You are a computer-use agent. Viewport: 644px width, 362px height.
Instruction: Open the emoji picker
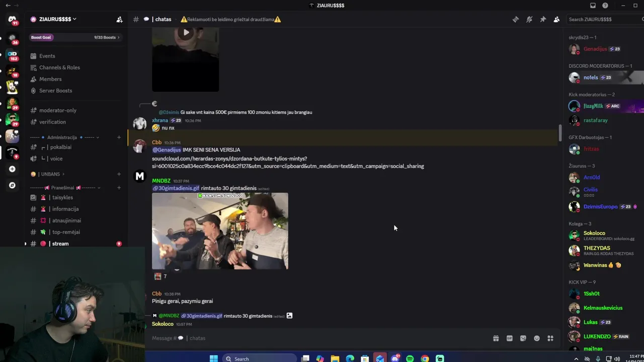click(536, 338)
